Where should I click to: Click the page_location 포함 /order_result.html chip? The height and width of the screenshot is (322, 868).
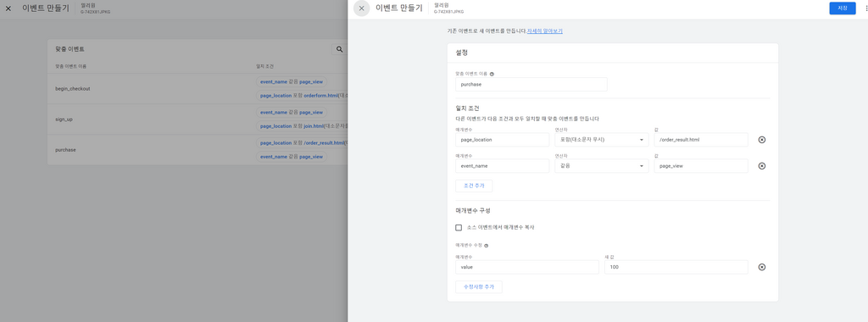click(302, 142)
